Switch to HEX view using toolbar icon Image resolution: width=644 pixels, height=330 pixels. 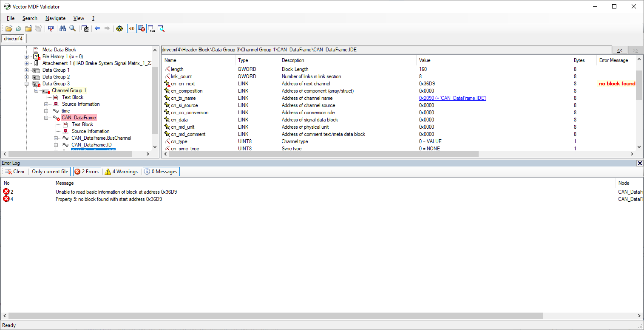(x=151, y=28)
